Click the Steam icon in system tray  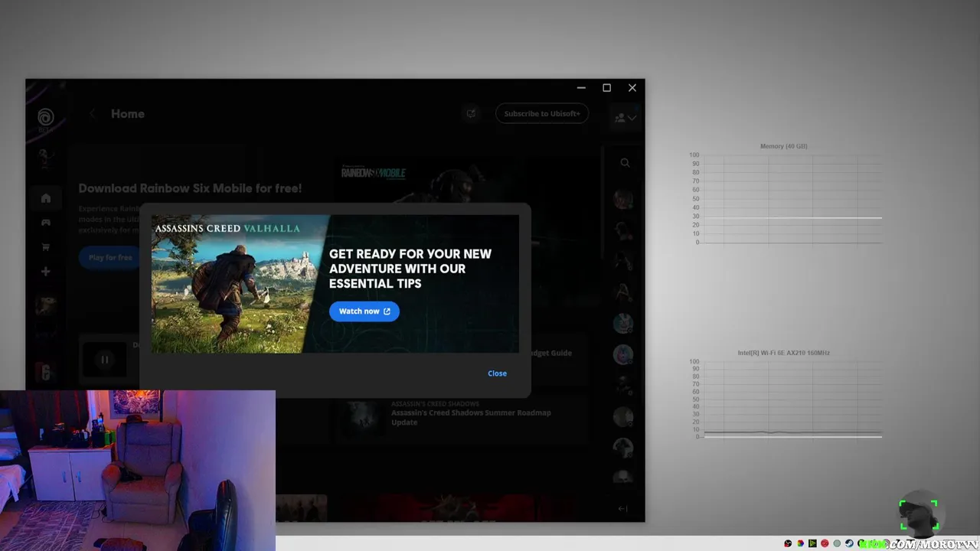click(849, 543)
